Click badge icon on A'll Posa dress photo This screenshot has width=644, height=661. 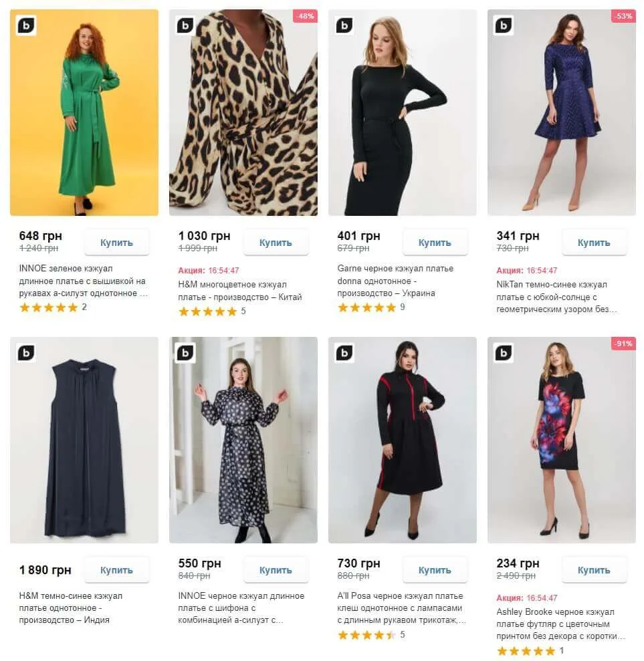pos(344,353)
